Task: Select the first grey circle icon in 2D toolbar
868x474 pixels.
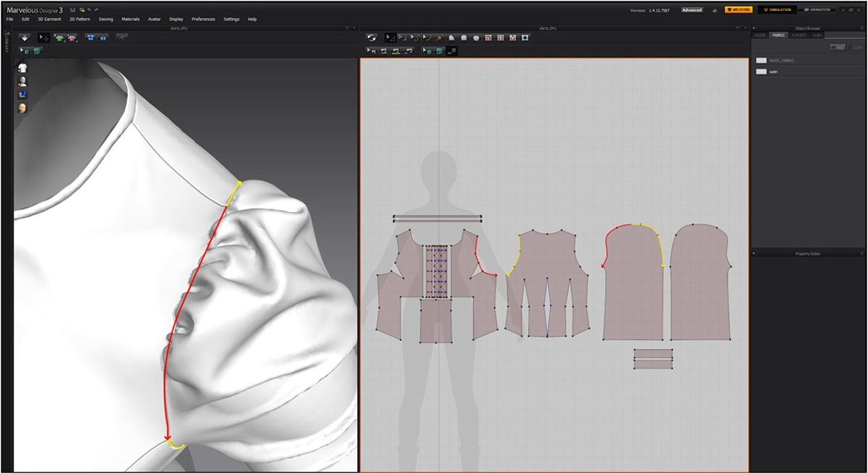Action: [x=464, y=38]
